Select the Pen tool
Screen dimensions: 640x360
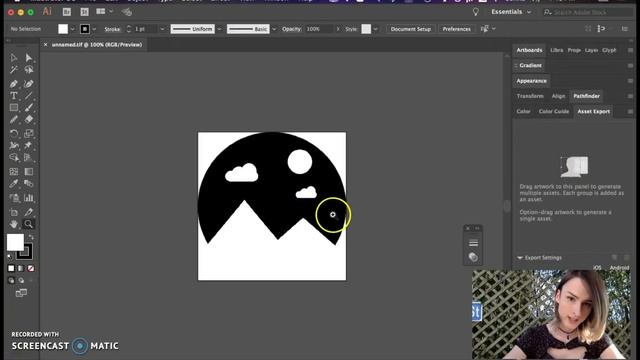point(13,84)
